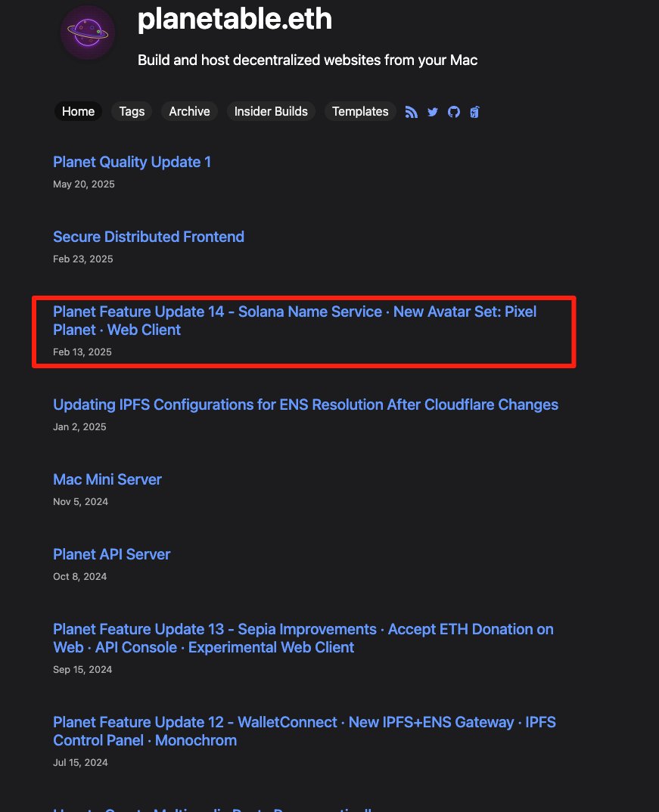This screenshot has width=659, height=812.
Task: Select the Home tab
Action: (78, 111)
